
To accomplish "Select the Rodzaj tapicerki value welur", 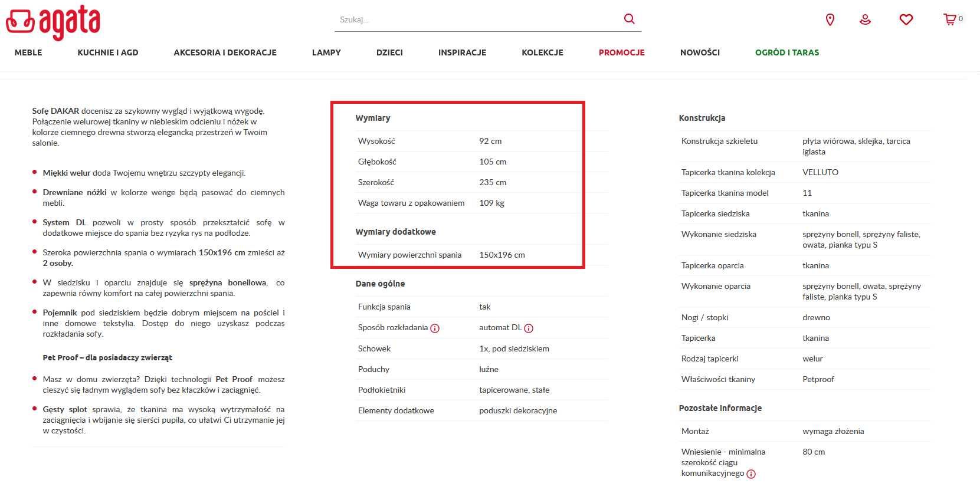I will tap(812, 359).
